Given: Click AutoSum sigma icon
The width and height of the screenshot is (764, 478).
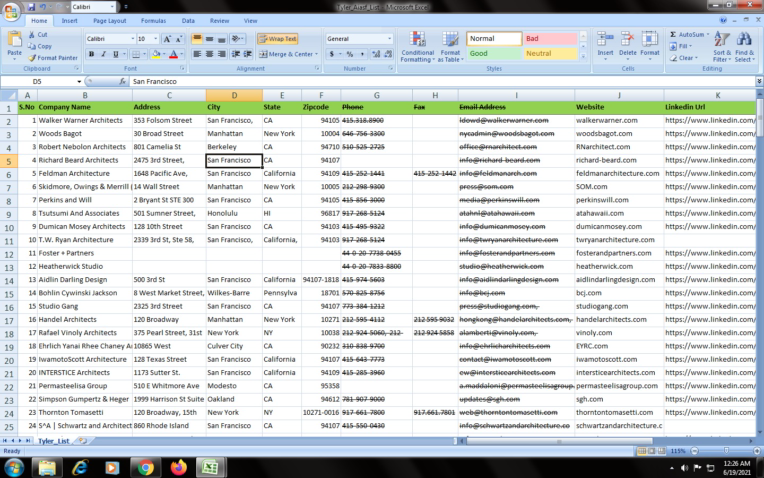Looking at the screenshot, I should click(673, 35).
